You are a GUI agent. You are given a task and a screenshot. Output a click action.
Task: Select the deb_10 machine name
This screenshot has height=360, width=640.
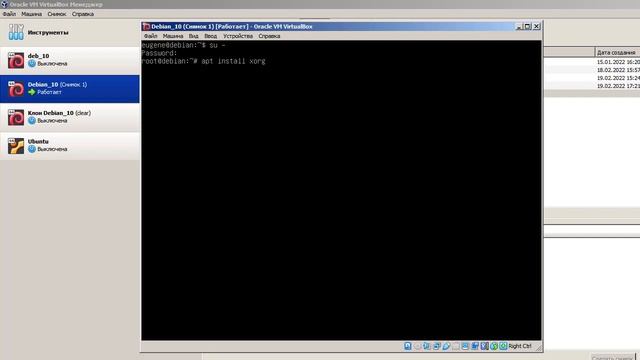[x=38, y=56]
